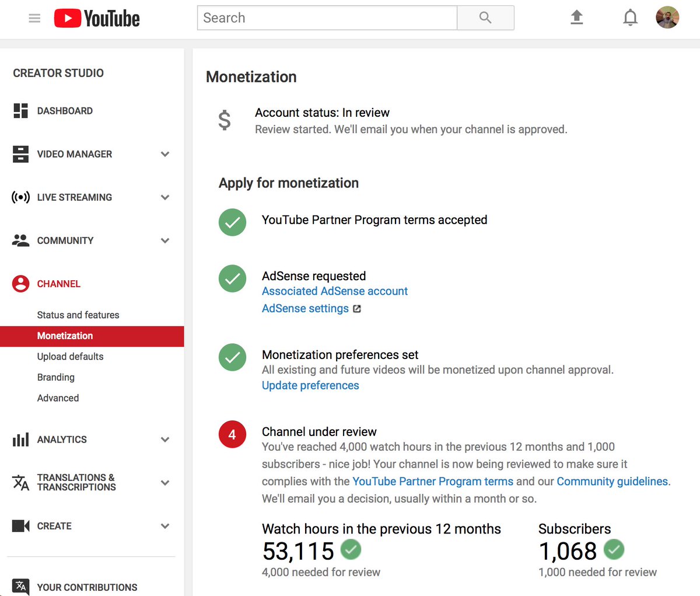Click the red step 4 circle
The width and height of the screenshot is (700, 596).
(232, 434)
